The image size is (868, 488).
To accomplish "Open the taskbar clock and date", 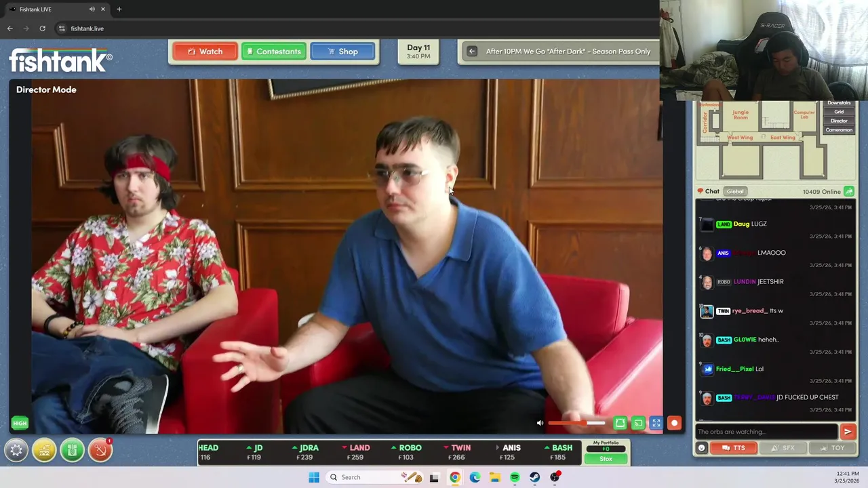I will 847,477.
